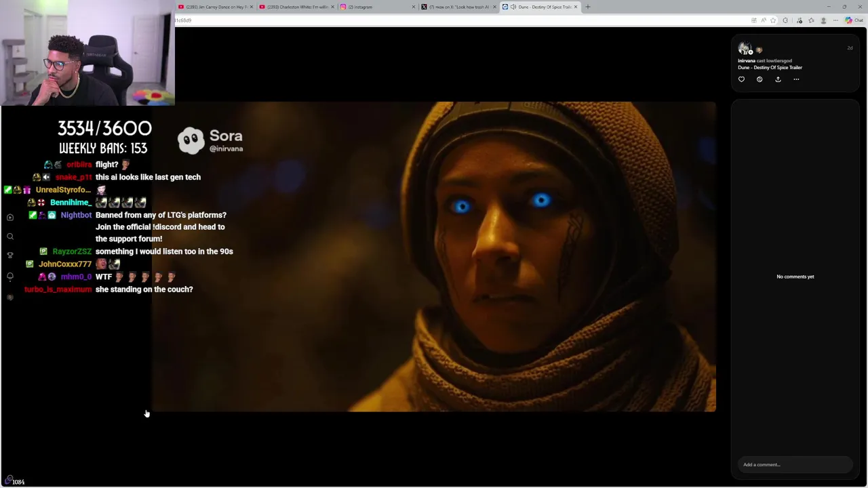This screenshot has height=488, width=868.
Task: Open the Copilot Chat button
Action: pos(854,20)
